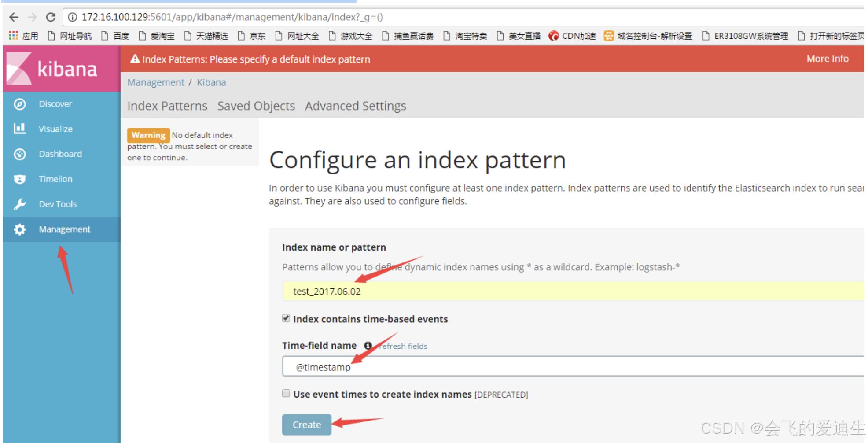
Task: Enable Use event times to create index names
Action: coord(286,393)
